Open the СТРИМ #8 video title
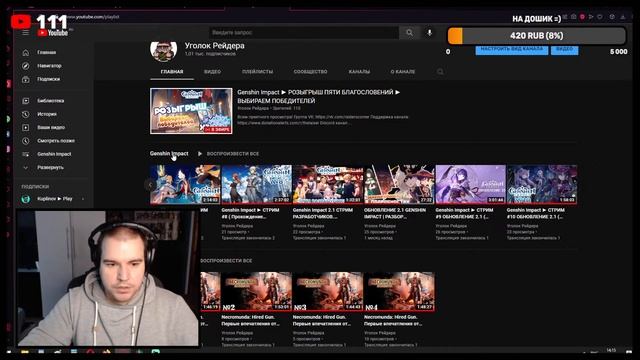This screenshot has width=640, height=360. click(251, 213)
